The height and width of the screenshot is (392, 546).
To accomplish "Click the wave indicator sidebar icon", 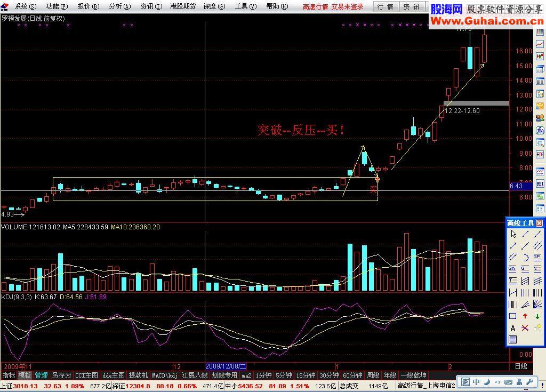I will [x=540, y=171].
